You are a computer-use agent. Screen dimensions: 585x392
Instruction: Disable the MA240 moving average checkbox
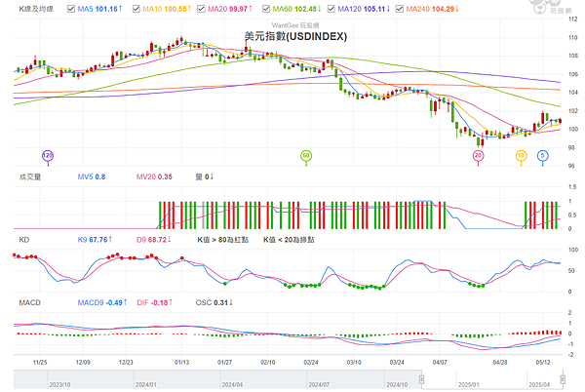click(400, 9)
